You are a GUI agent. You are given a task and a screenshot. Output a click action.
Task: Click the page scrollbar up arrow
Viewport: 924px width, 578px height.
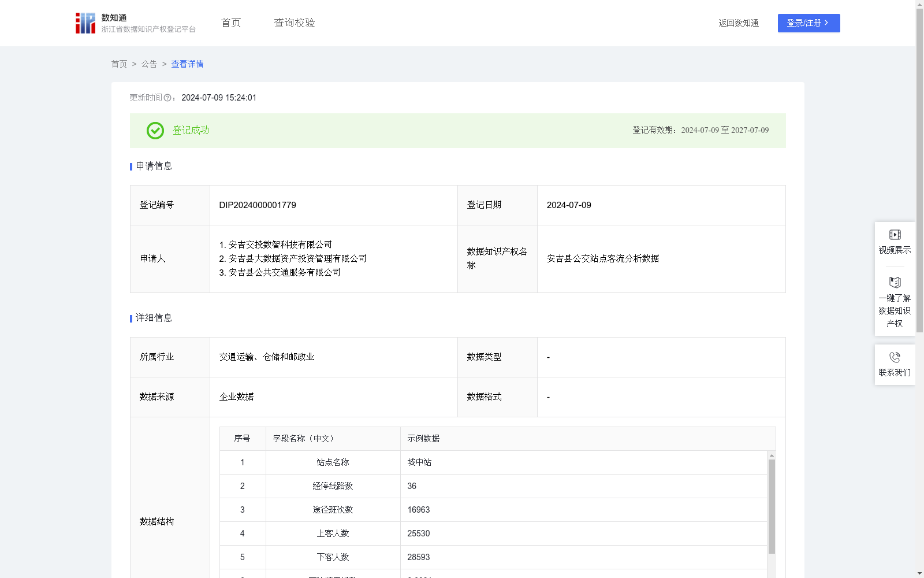919,4
